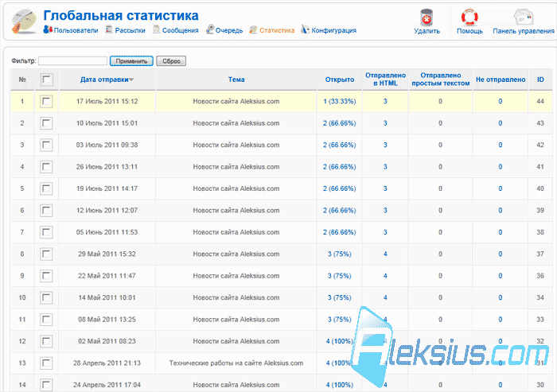This screenshot has width=557, height=392.
Task: Check the row for 29 Май 2011 15:32
Action: coord(46,254)
